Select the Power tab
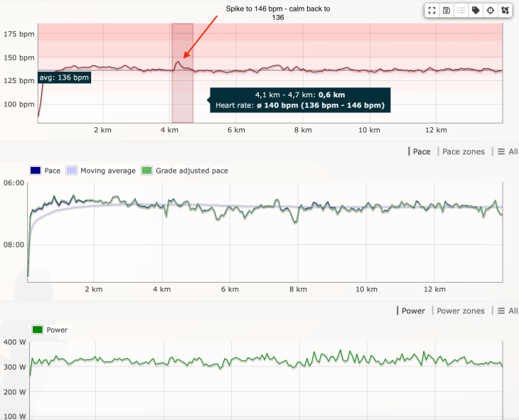This screenshot has width=519, height=420. point(412,311)
